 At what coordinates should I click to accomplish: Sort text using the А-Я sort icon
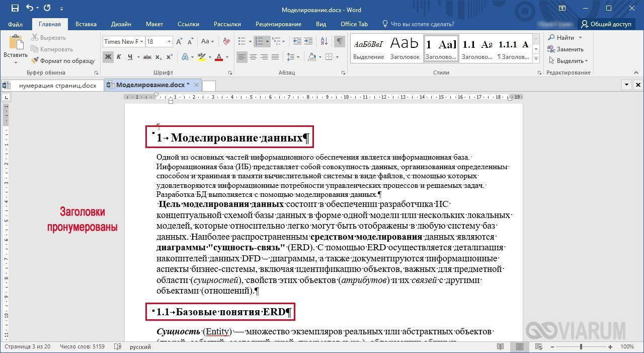click(x=324, y=42)
